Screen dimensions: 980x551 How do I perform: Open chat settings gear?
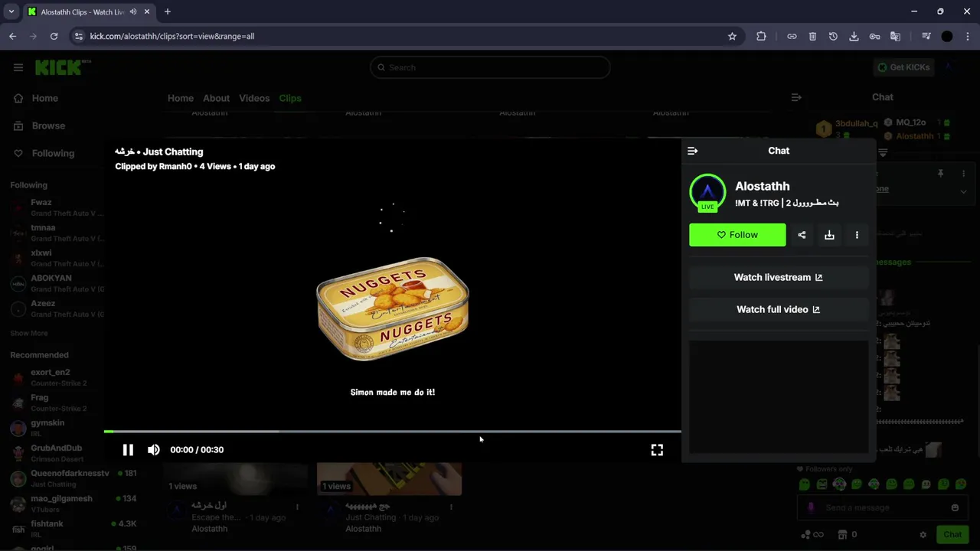coord(923,534)
